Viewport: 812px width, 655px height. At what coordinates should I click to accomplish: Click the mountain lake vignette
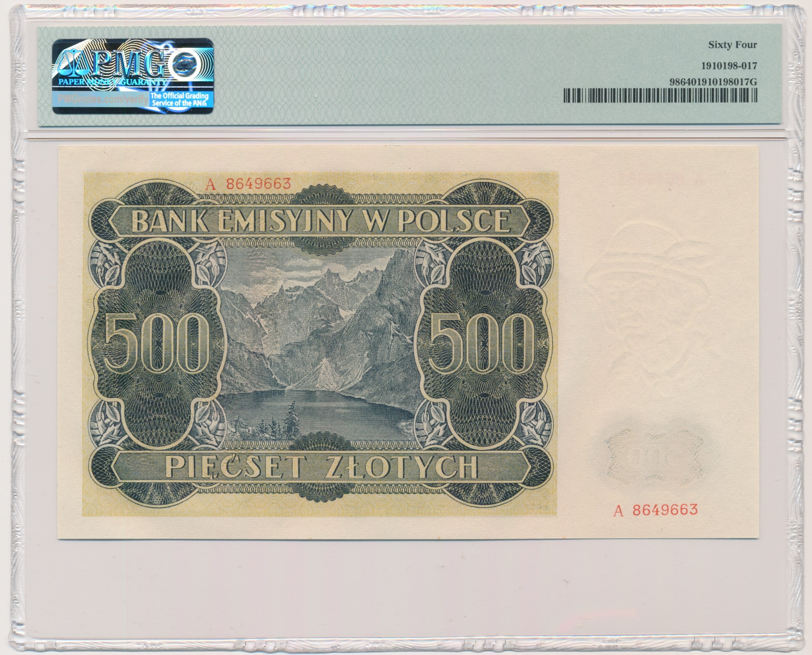(x=319, y=344)
